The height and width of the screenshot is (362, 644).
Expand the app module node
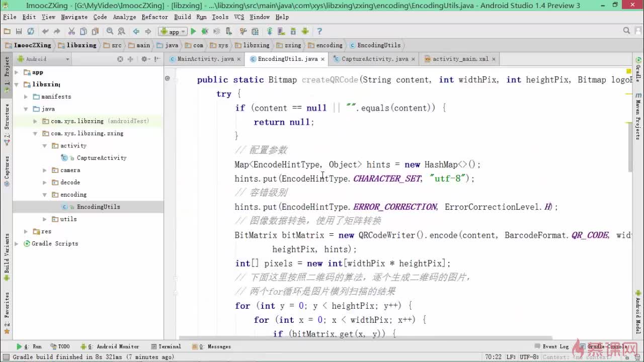pyautogui.click(x=17, y=72)
